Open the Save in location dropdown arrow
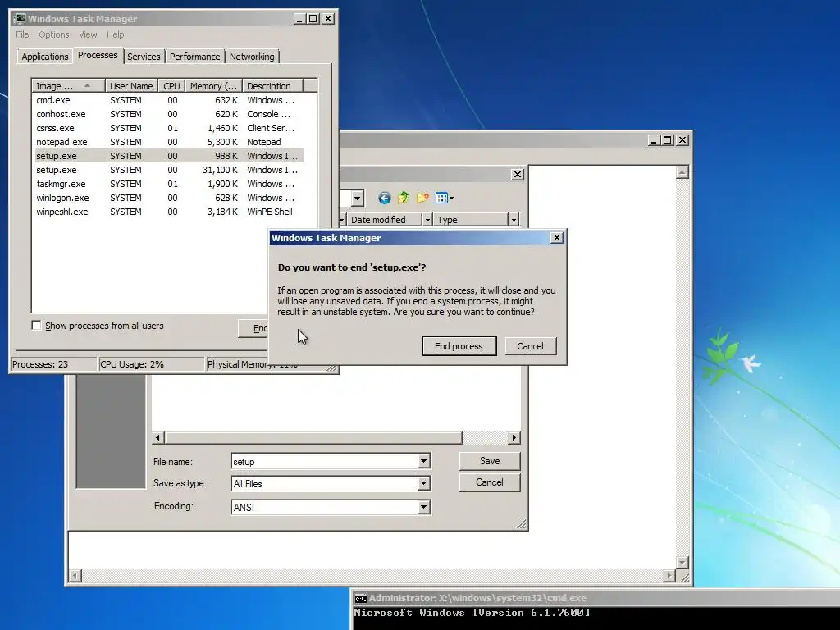The width and height of the screenshot is (840, 630). 358,199
